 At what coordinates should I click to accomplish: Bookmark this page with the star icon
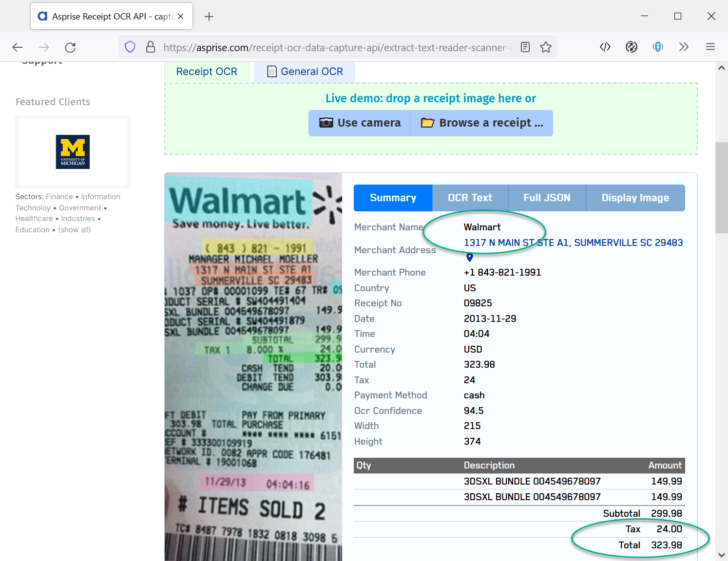pyautogui.click(x=546, y=47)
